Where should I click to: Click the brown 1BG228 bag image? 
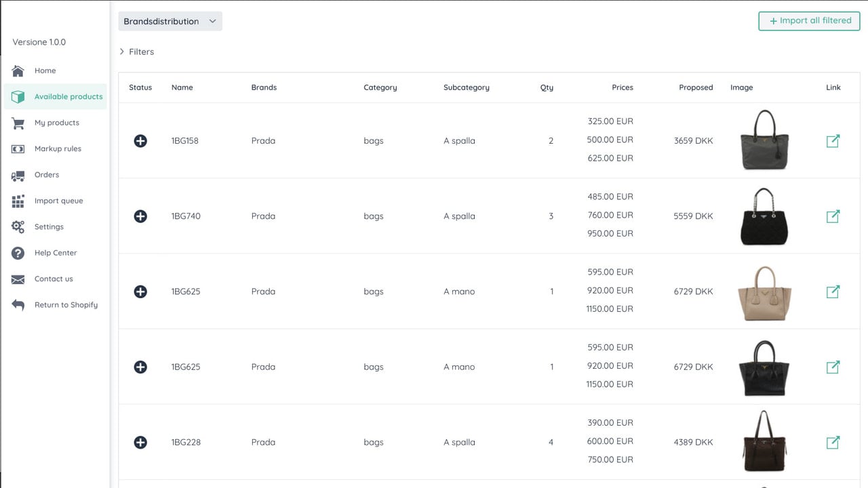[764, 441]
